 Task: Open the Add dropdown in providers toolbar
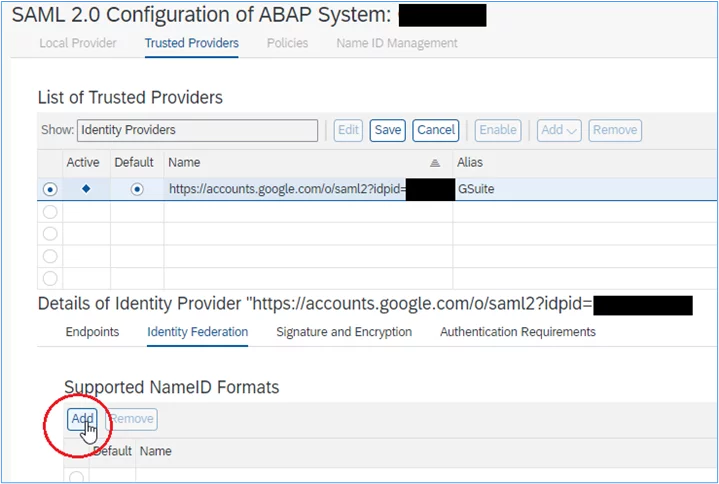pyautogui.click(x=559, y=130)
